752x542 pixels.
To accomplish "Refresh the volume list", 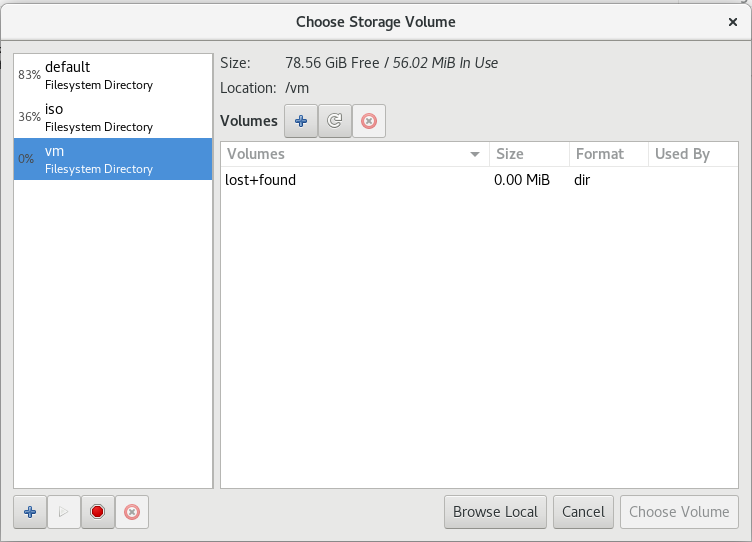I will click(x=335, y=121).
